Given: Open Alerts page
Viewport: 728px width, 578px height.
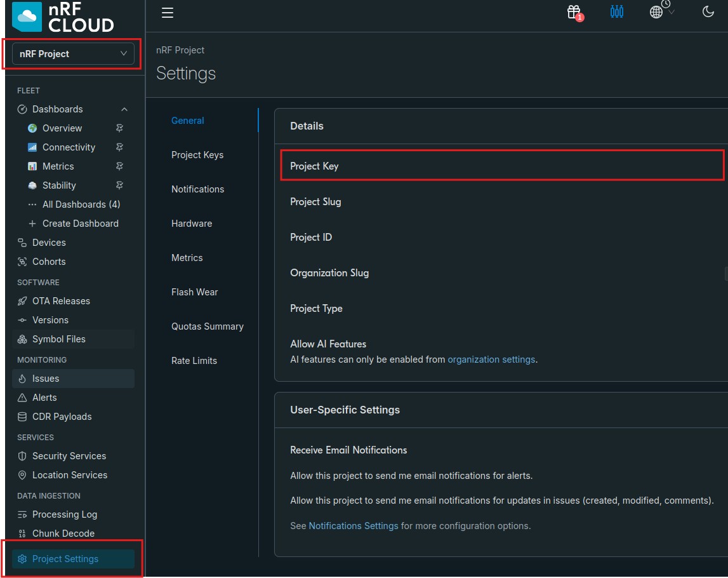Looking at the screenshot, I should point(44,398).
